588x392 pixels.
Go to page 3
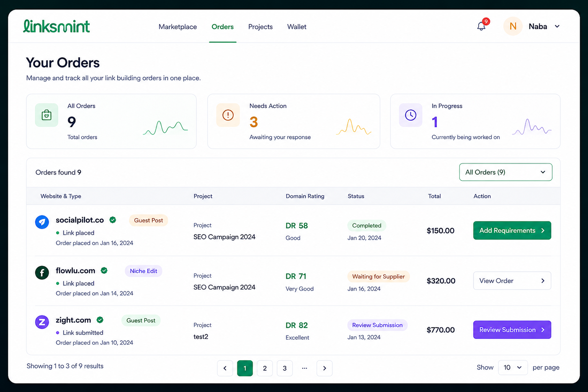click(285, 368)
